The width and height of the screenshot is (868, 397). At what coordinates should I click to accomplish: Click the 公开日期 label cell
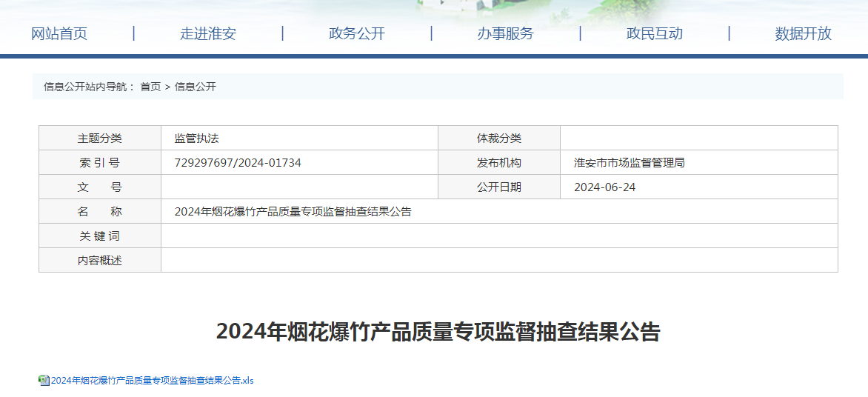499,187
